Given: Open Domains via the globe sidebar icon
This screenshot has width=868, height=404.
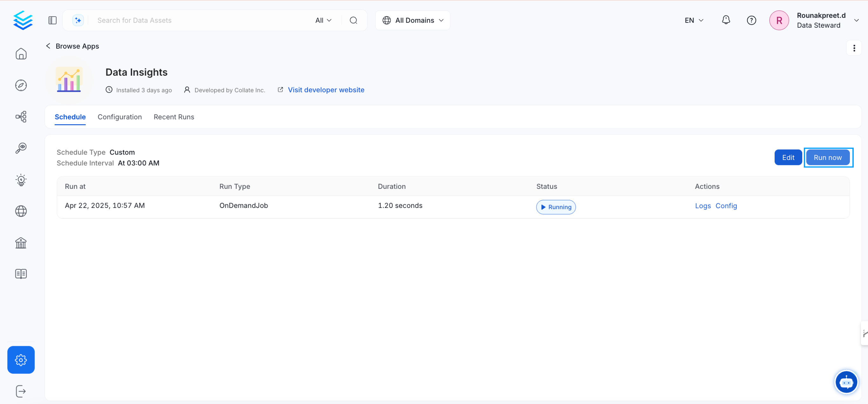Looking at the screenshot, I should 21,211.
